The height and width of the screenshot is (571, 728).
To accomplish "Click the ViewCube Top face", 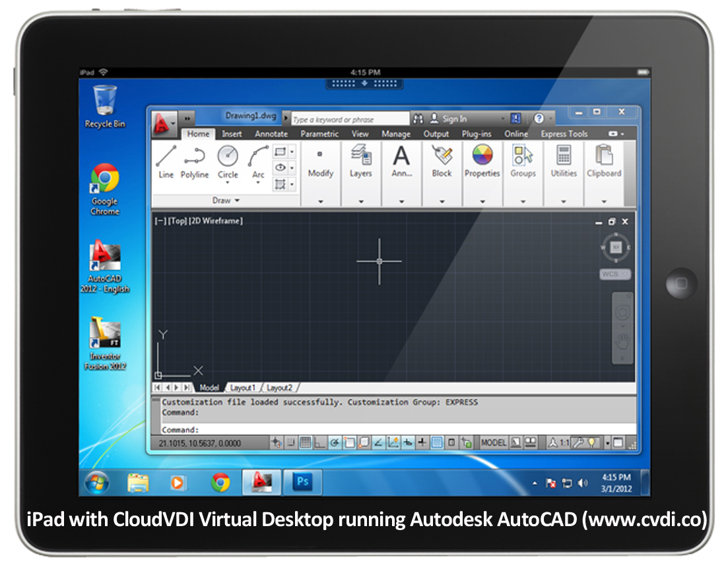I will pyautogui.click(x=616, y=247).
